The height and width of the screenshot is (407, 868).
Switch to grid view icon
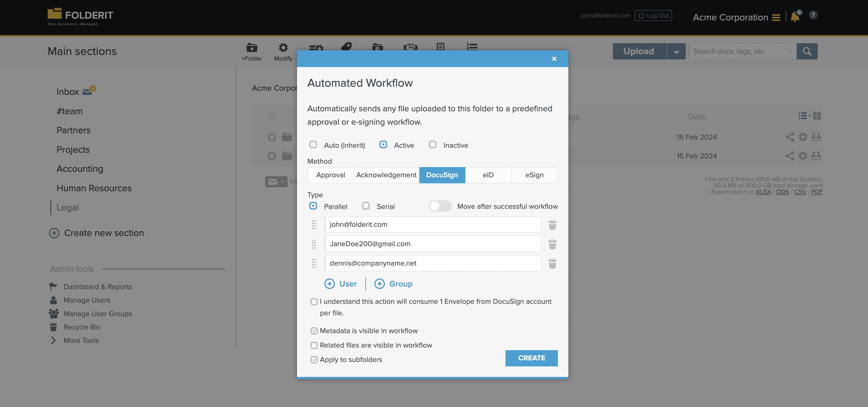click(817, 116)
